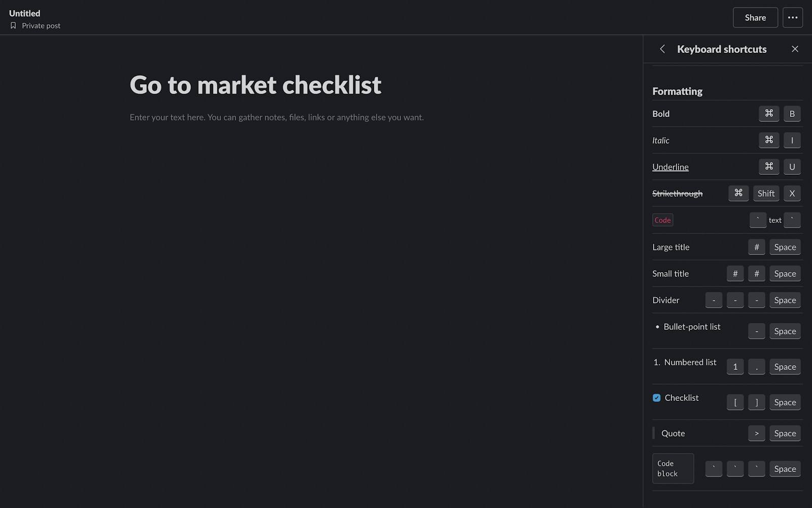Click the red Code sample label

(x=663, y=220)
